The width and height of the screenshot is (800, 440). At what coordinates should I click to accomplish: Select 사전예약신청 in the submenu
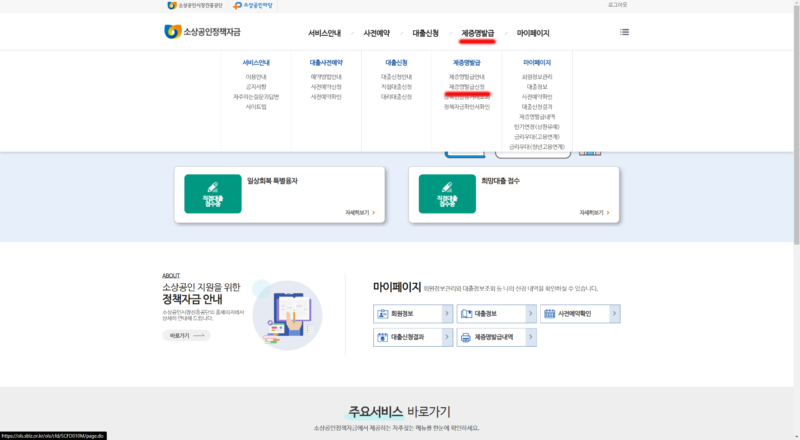point(326,87)
